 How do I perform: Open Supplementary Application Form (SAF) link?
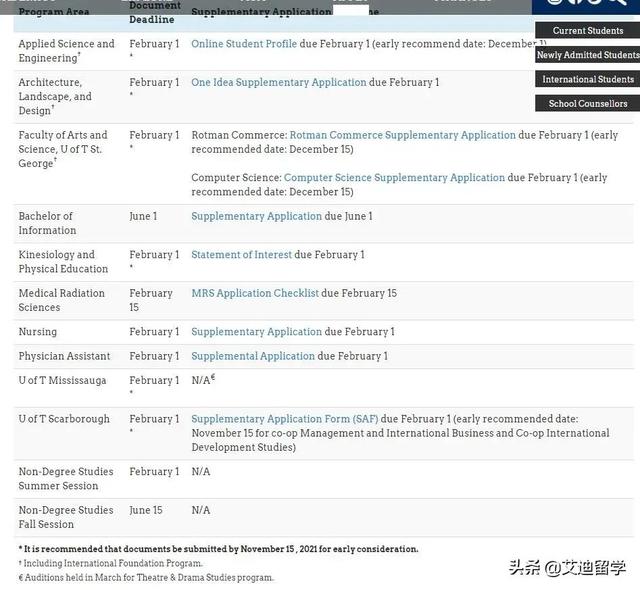pyautogui.click(x=285, y=419)
